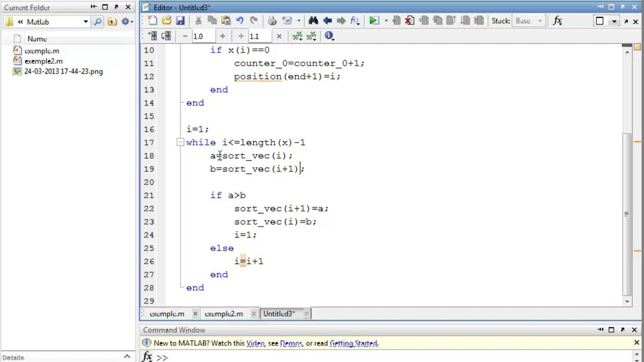Click the fx function browser icon
Viewport: 644px width, 362px height.
click(558, 21)
